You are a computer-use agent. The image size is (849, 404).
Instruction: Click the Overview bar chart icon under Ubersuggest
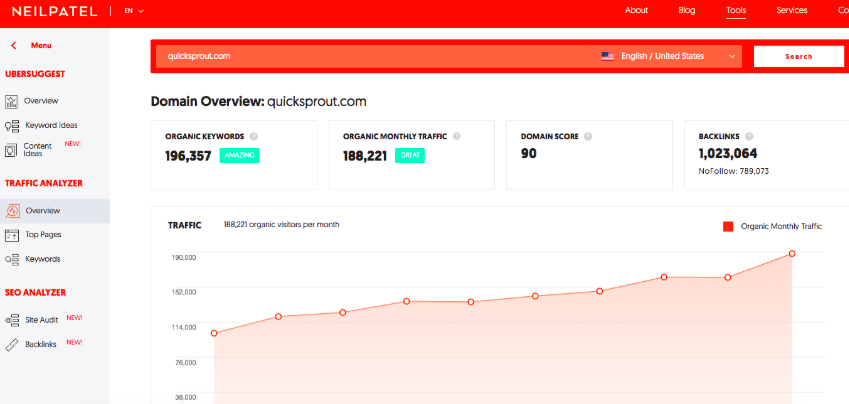pos(12,101)
